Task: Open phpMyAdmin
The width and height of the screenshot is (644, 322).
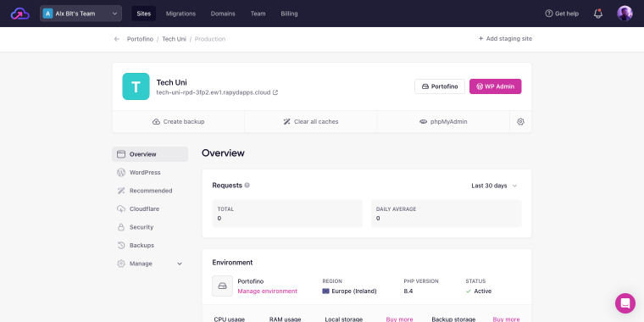Action: (443, 121)
